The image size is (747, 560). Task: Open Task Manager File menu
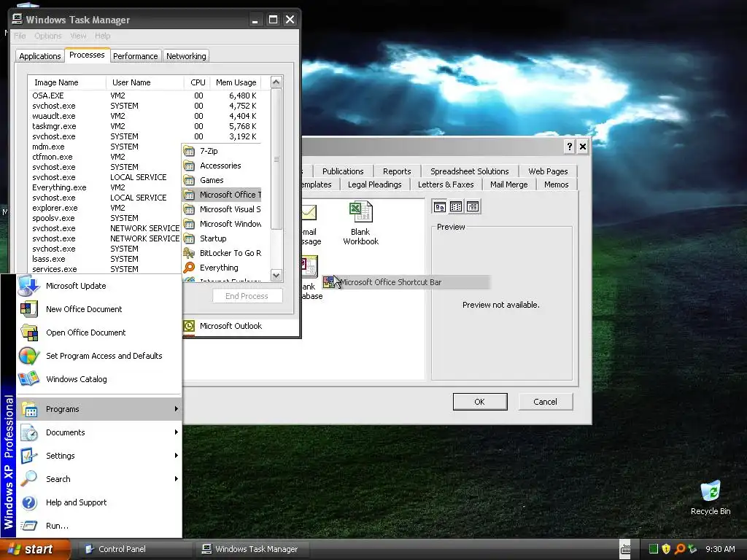click(20, 36)
